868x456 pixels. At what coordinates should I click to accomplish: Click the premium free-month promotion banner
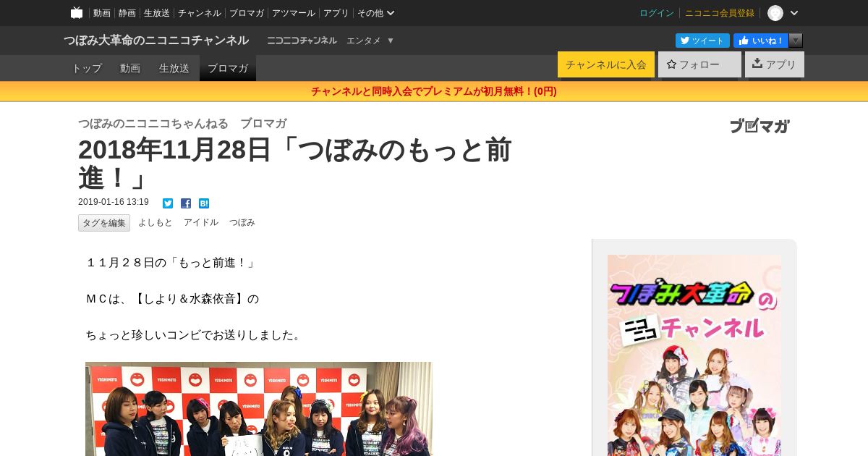(434, 91)
